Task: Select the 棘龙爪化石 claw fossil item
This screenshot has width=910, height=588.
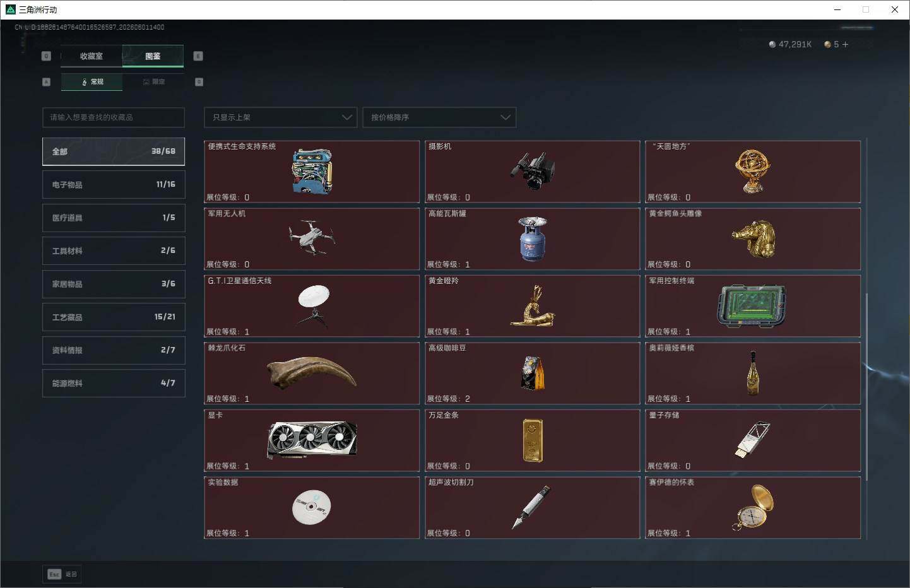Action: click(x=312, y=373)
